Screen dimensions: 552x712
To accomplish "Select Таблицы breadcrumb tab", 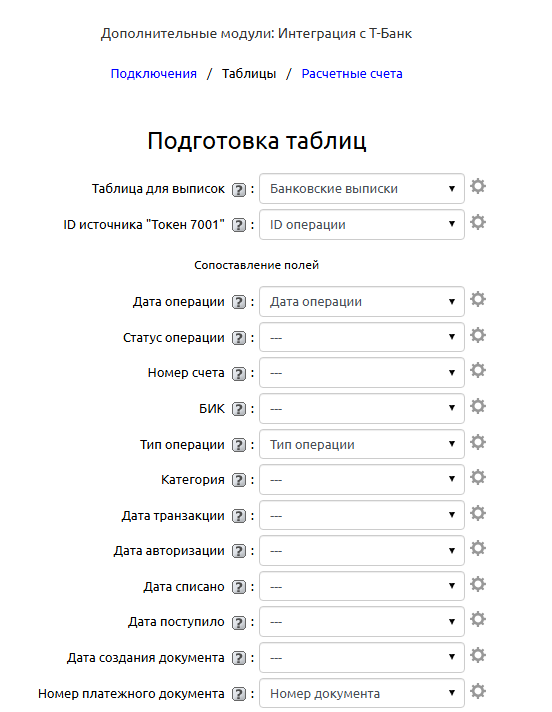I will click(x=249, y=74).
